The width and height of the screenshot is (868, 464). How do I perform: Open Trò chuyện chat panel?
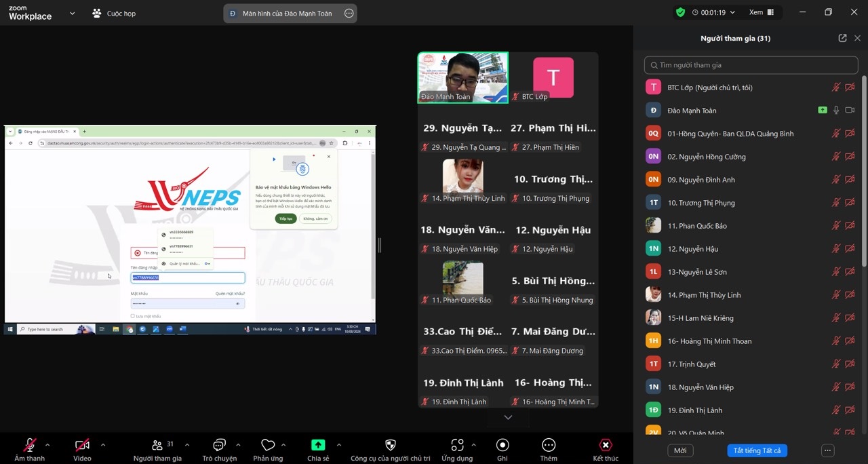[220, 446]
